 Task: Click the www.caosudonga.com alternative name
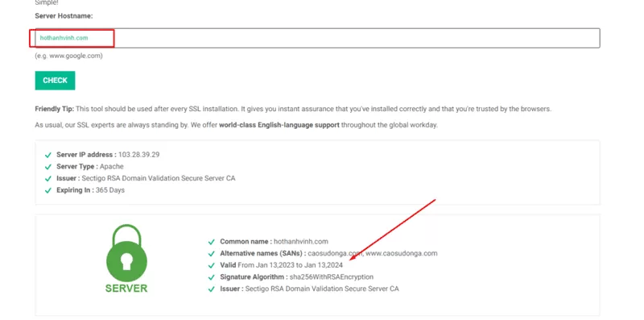[x=401, y=253]
